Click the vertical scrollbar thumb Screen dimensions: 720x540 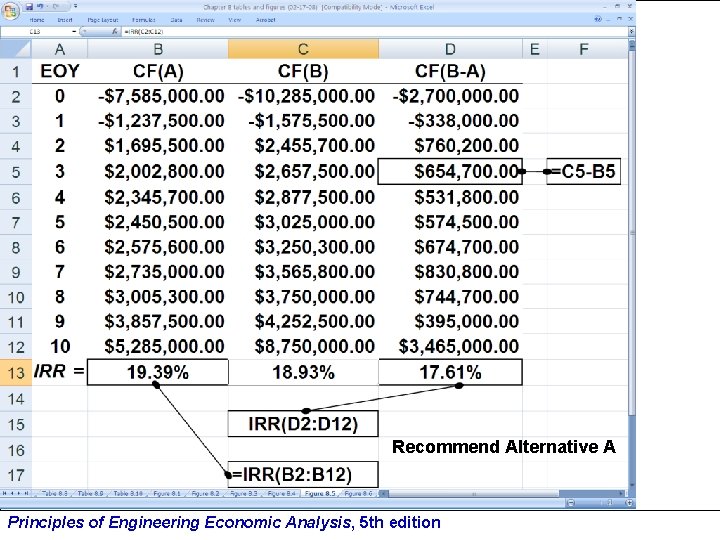tap(632, 233)
